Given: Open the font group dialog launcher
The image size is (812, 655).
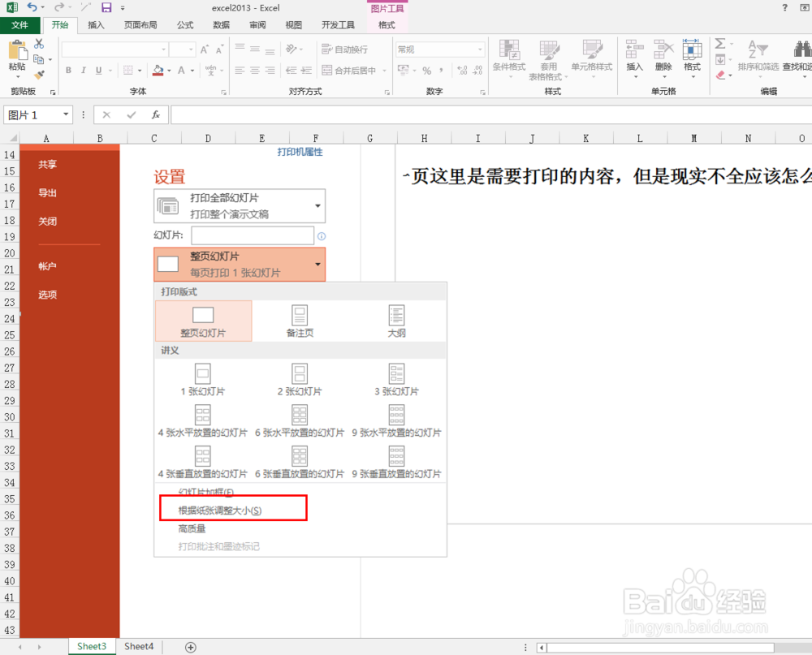Looking at the screenshot, I should point(224,93).
